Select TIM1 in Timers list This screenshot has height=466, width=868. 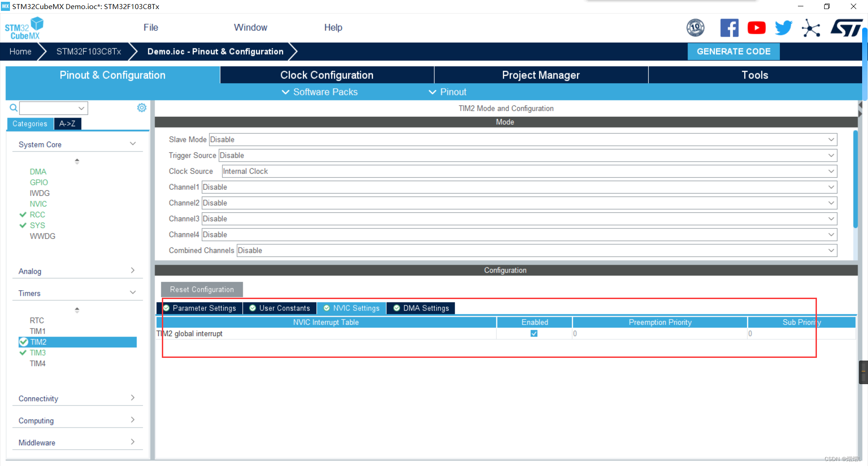[x=38, y=331]
